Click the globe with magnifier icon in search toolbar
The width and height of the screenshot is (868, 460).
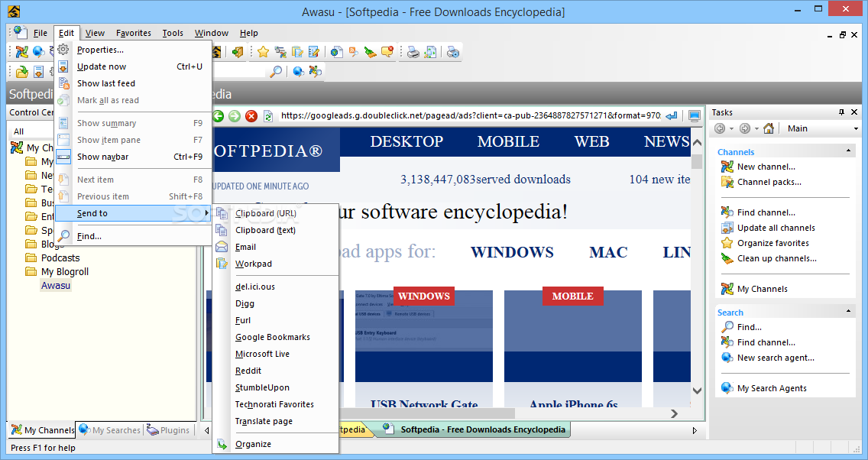click(x=298, y=71)
